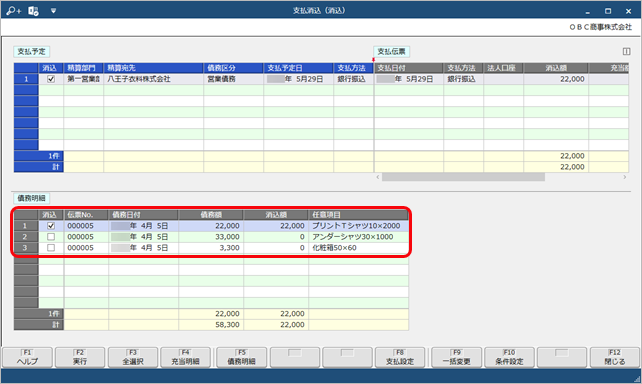This screenshot has width=642, height=384.
Task: Click 消込額 input for 化粧箱 row
Action: [x=276, y=248]
